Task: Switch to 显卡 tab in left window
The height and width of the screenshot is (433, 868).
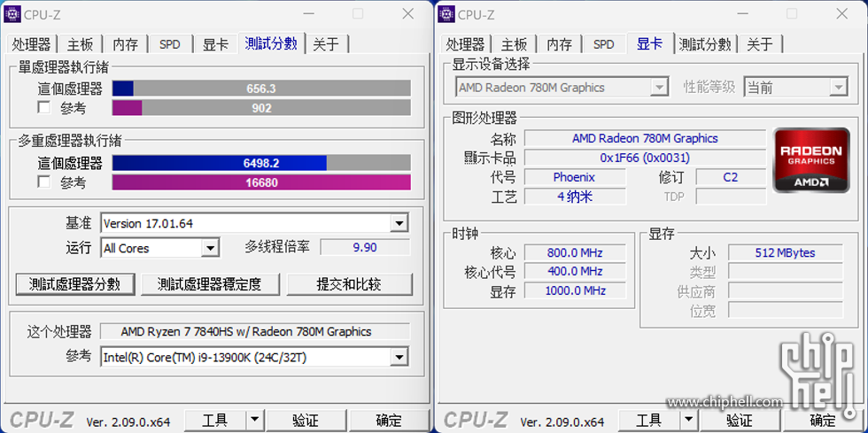Action: point(215,44)
